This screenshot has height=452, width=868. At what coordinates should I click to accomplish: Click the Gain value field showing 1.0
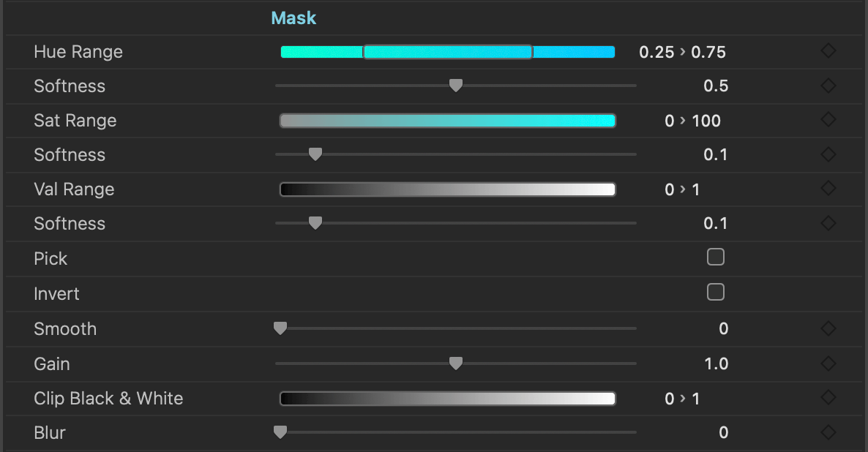(x=716, y=364)
